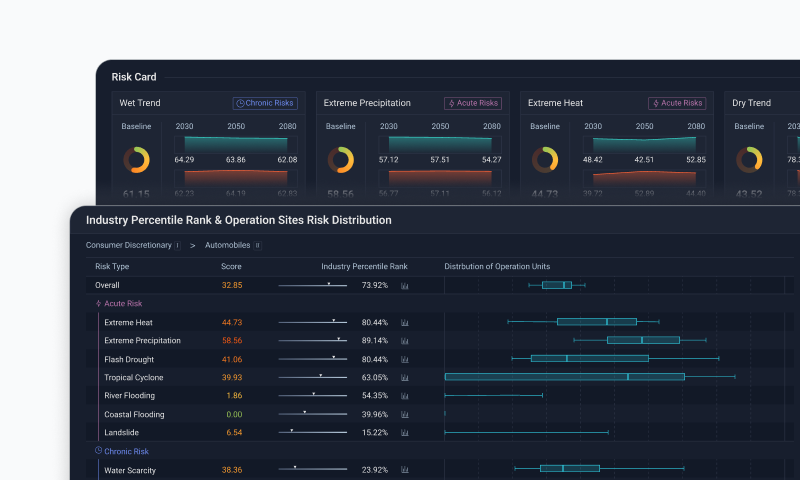Image resolution: width=800 pixels, height=480 pixels.
Task: Open the chart icon in the Flash Drought row
Action: [405, 359]
